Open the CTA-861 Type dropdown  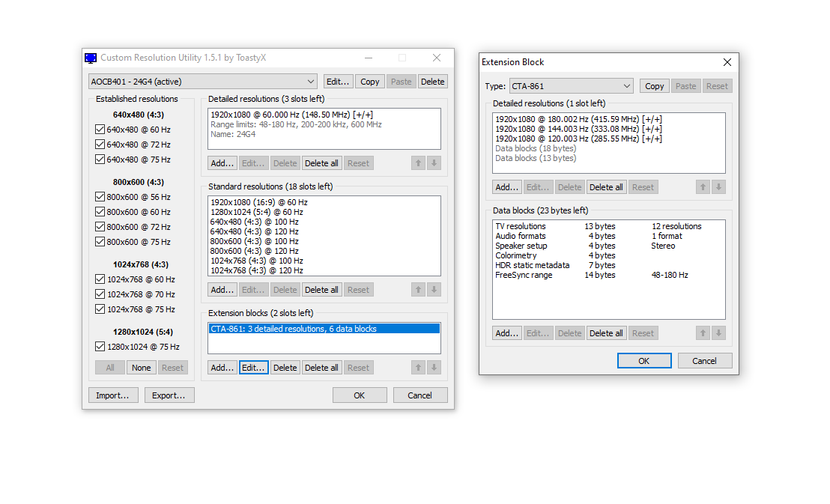click(571, 86)
